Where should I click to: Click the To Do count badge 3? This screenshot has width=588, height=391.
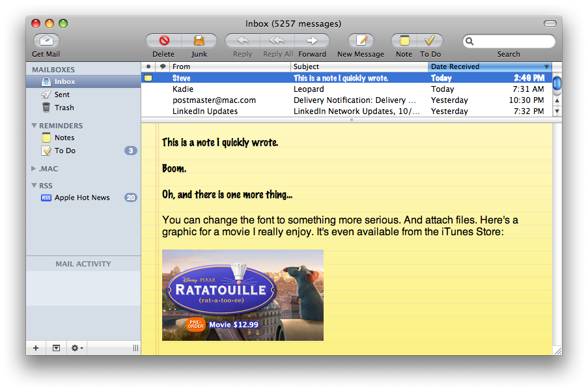click(130, 151)
